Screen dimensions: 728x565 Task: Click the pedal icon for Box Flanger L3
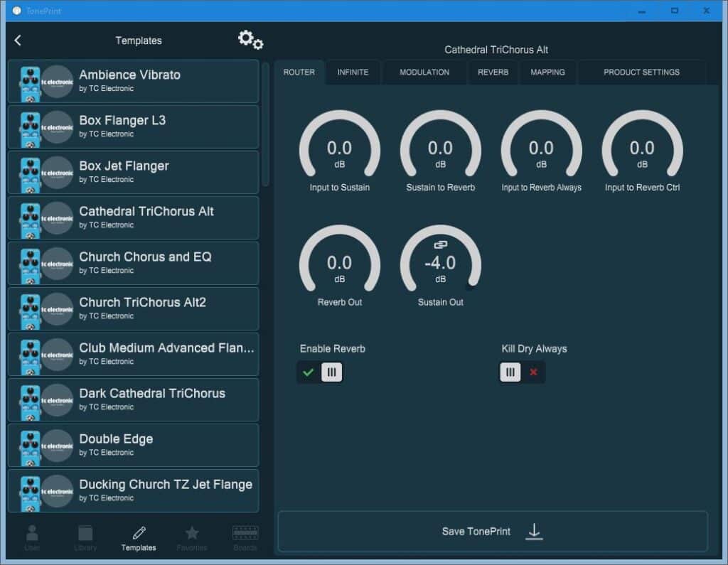pos(31,129)
